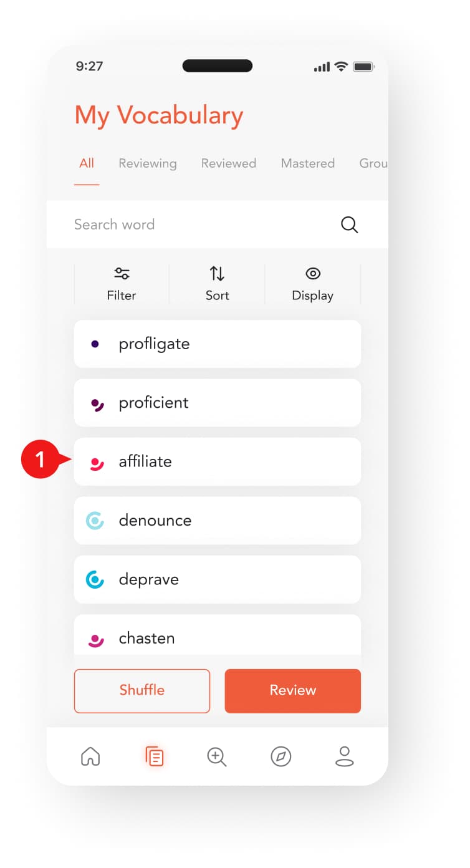
Task: Open the Filter options
Action: tap(122, 284)
